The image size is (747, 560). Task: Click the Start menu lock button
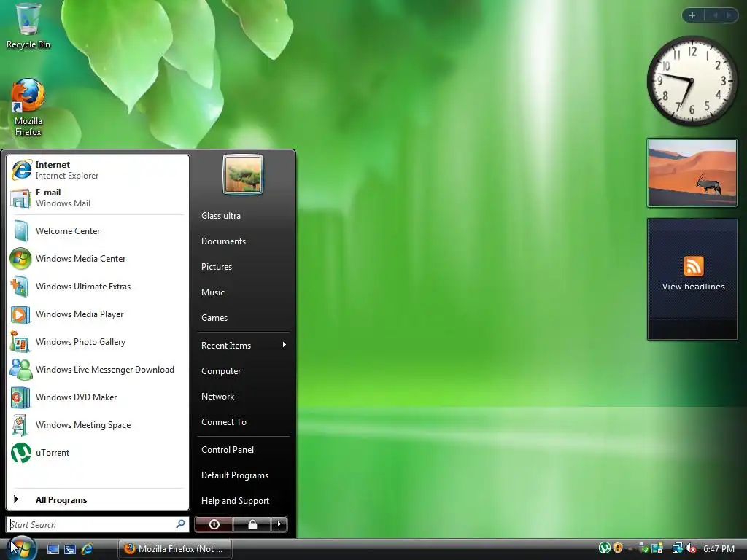coord(252,524)
